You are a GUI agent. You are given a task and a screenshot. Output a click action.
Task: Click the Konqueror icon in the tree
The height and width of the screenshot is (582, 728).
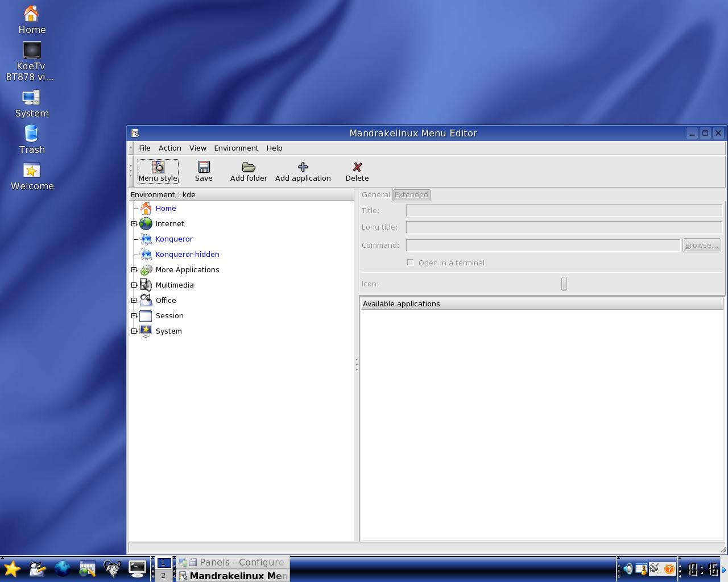coord(146,239)
